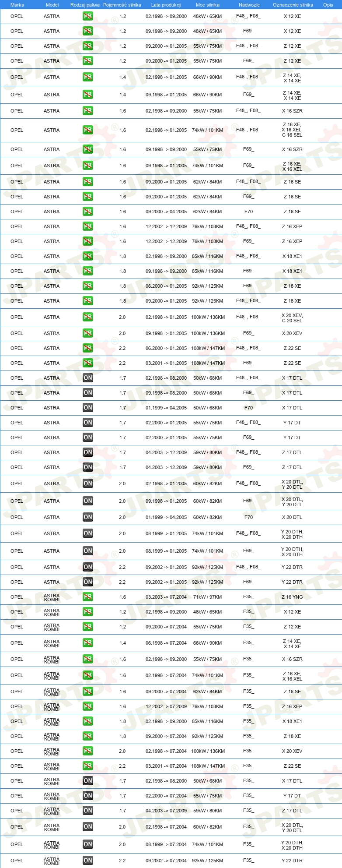342x868 pixels.
Task: Click ON diesel icon in F48_ X 17 DTL row
Action: [x=88, y=378]
